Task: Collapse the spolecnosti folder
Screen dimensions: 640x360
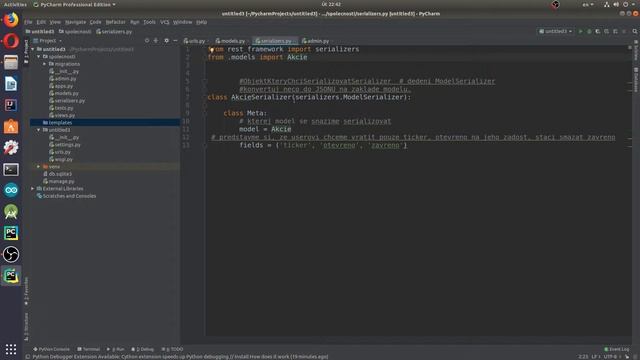Action: (39, 56)
